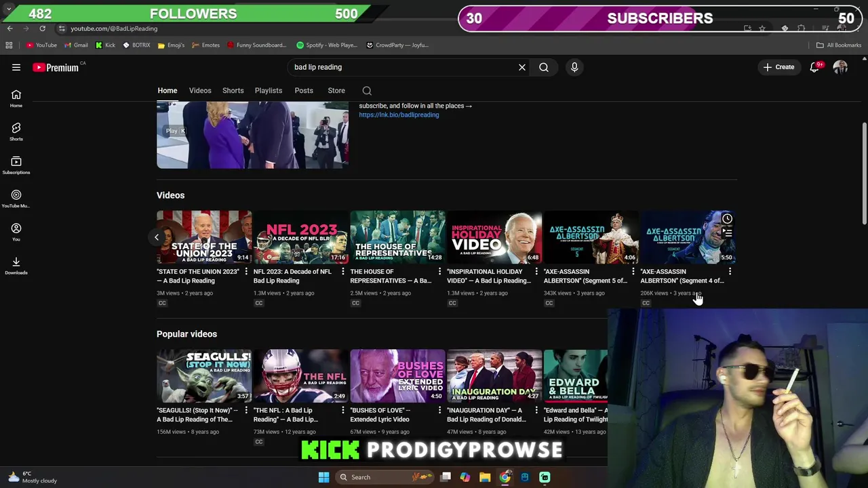The height and width of the screenshot is (488, 868).
Task: Open NFL 2023 video thumbnail
Action: pos(300,237)
